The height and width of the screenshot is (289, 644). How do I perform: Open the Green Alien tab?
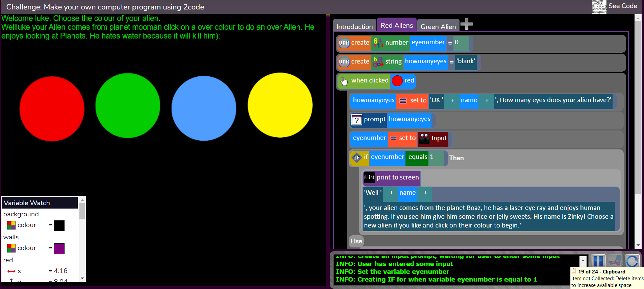[438, 26]
